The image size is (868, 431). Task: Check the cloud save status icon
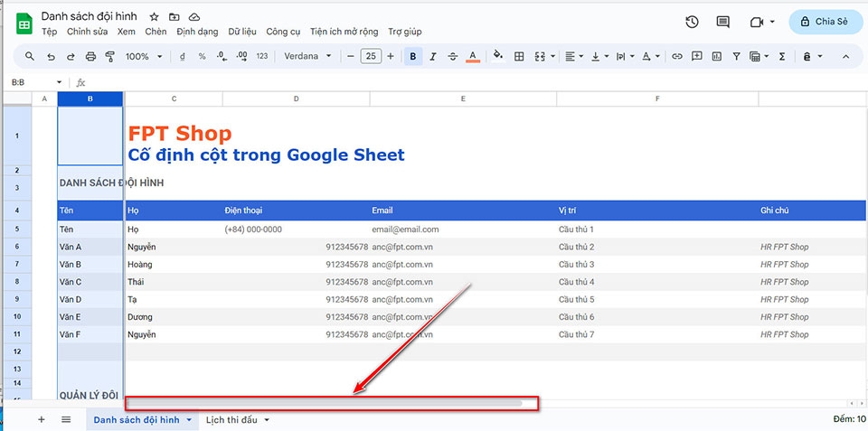tap(194, 16)
